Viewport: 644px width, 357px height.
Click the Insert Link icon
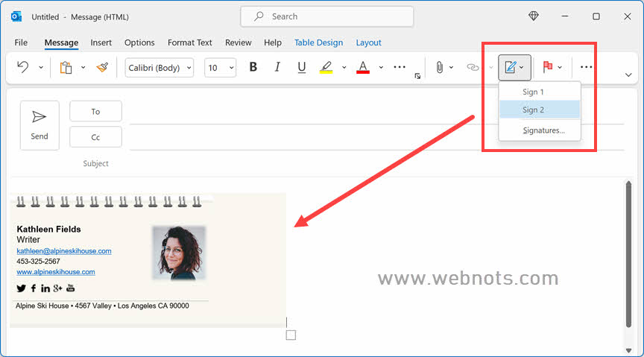tap(473, 67)
